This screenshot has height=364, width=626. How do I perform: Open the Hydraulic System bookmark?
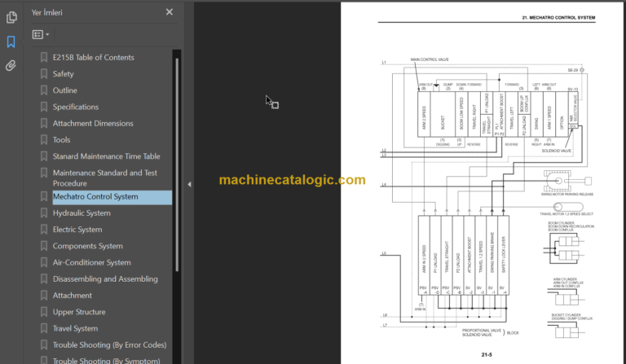click(82, 213)
